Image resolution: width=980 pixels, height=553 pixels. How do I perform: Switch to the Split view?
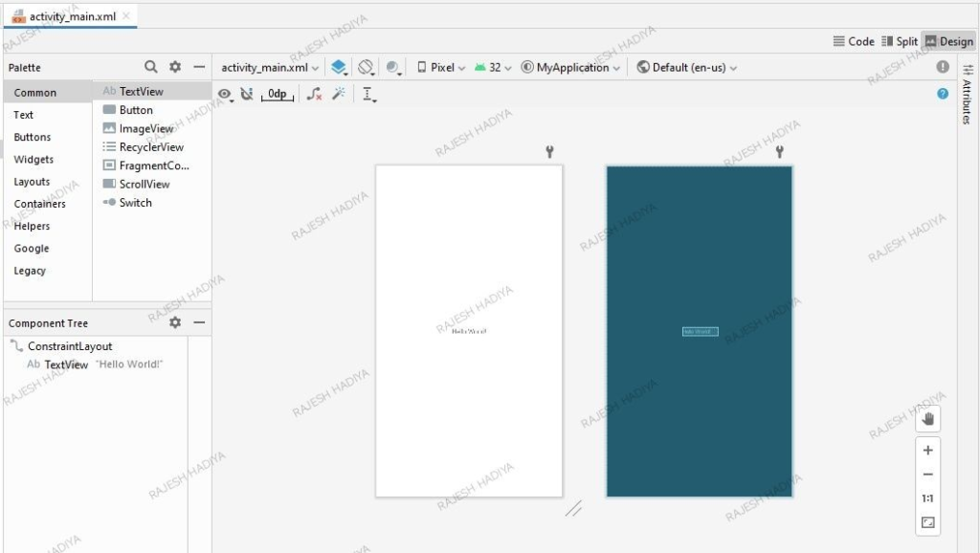(x=900, y=41)
